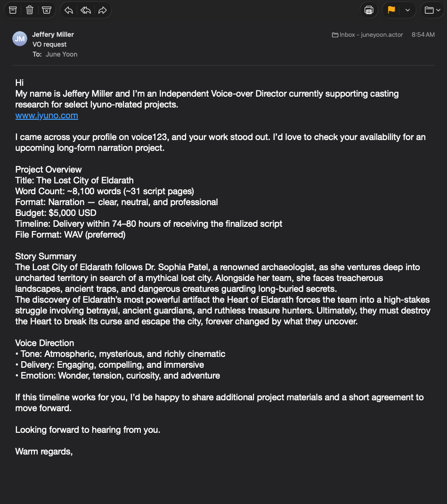Reply to Jeffery Miller's email
447x504 pixels.
click(69, 10)
